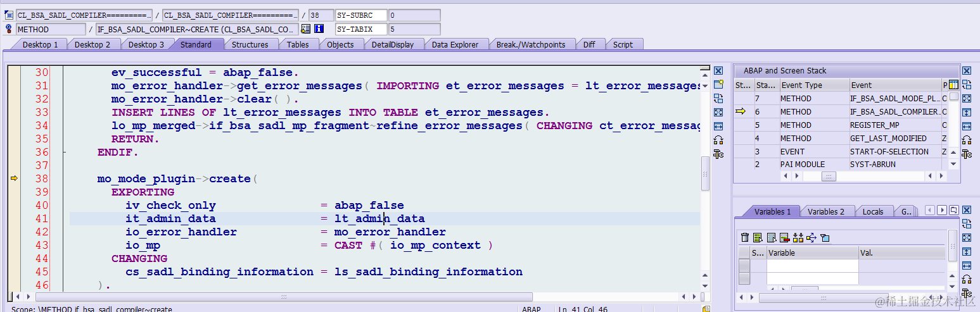Open the Data Explorer tab
This screenshot has width=980, height=312.
click(455, 44)
